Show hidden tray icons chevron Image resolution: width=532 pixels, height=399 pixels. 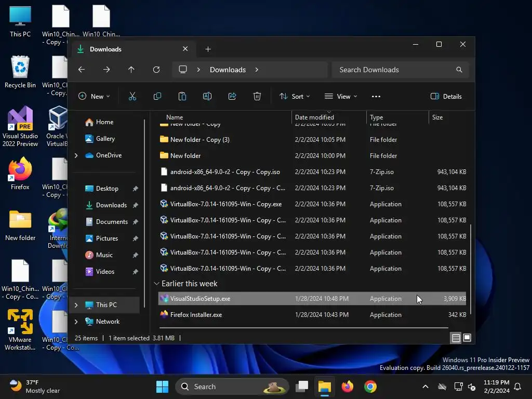(x=425, y=387)
